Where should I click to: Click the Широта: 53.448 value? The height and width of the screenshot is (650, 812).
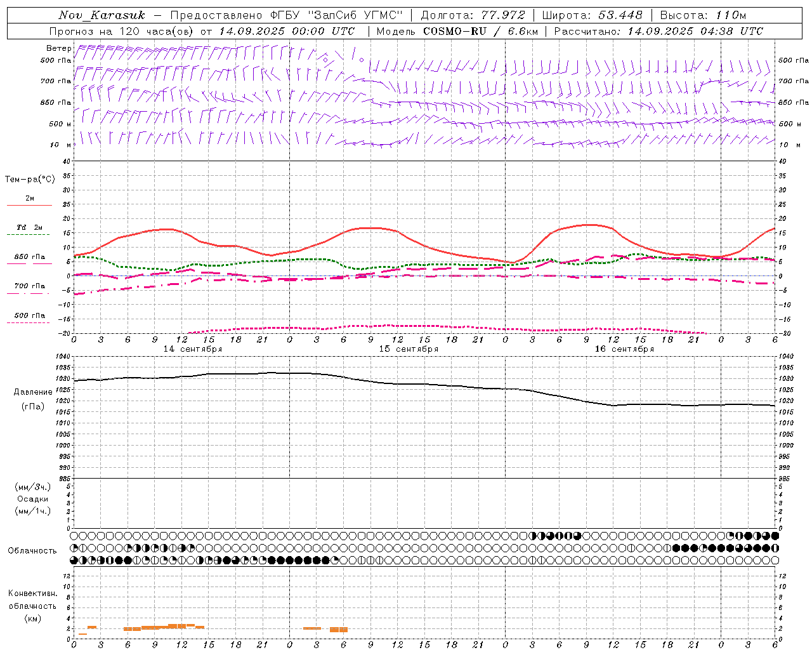pyautogui.click(x=593, y=15)
